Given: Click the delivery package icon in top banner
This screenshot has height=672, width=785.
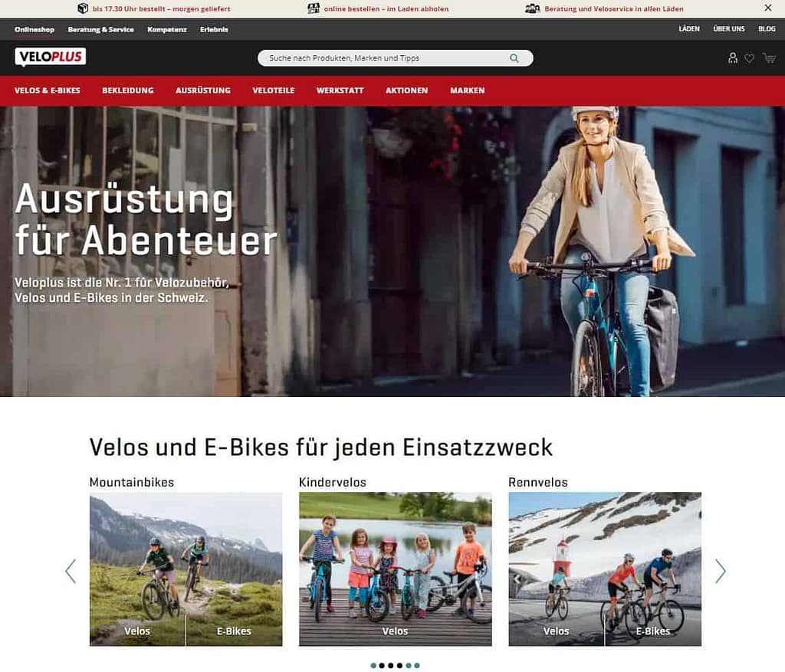Looking at the screenshot, I should [x=83, y=8].
